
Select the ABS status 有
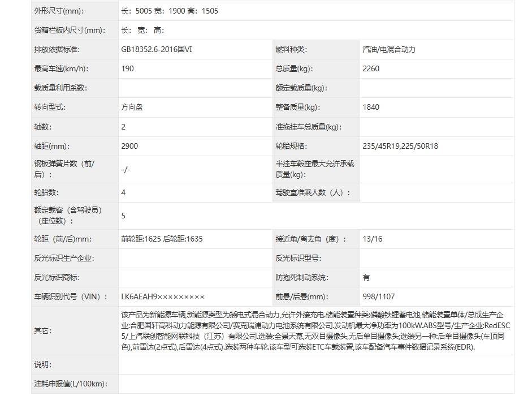point(365,277)
